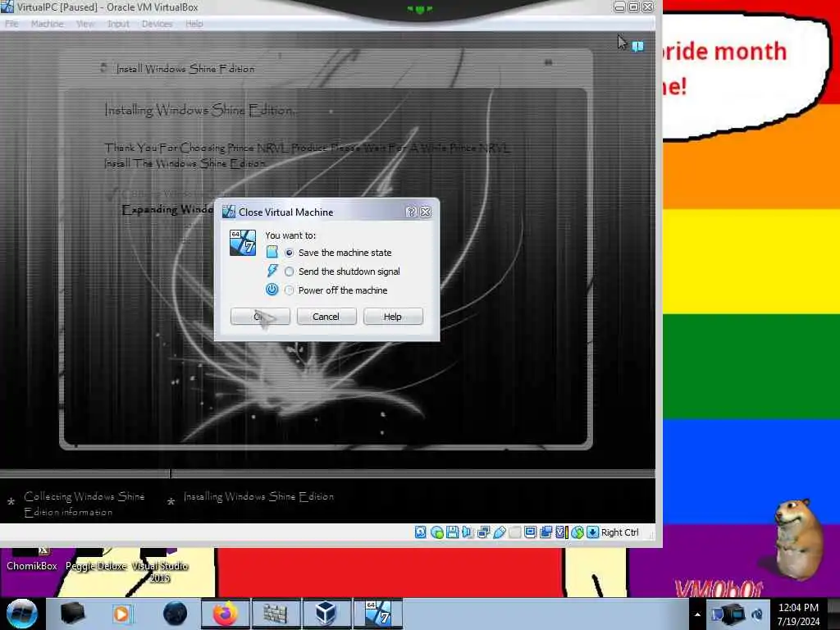Click the notification bubble icon in VM window
The height and width of the screenshot is (630, 840).
(x=637, y=47)
